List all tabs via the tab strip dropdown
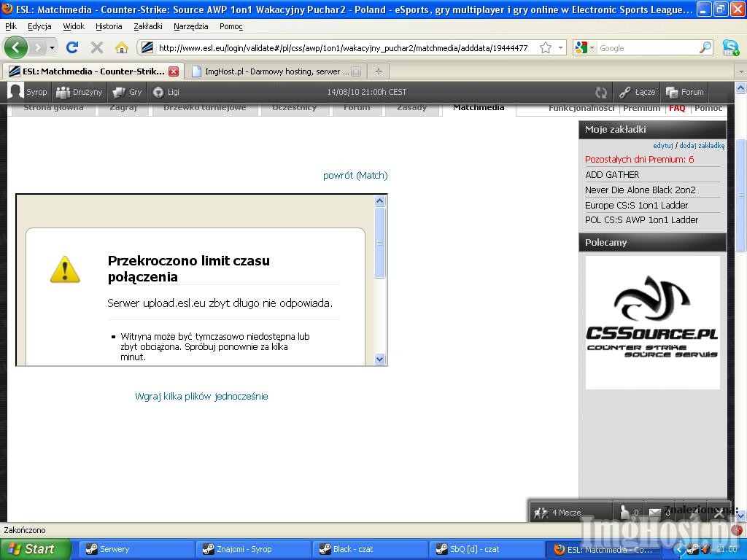The width and height of the screenshot is (747, 560). (741, 71)
